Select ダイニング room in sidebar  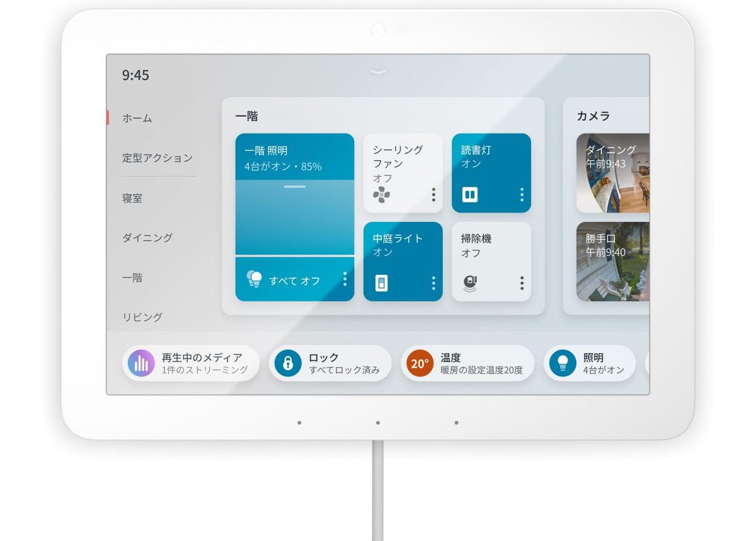click(147, 238)
